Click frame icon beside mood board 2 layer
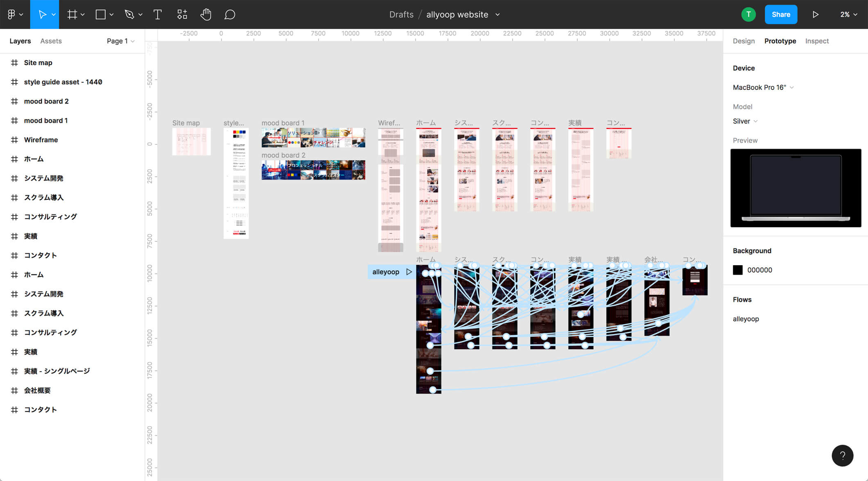868x481 pixels. [14, 101]
